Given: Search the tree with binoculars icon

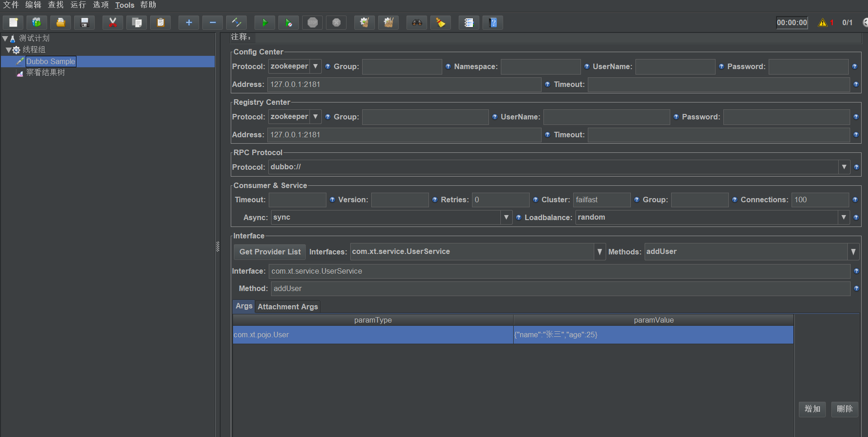Looking at the screenshot, I should (x=417, y=22).
